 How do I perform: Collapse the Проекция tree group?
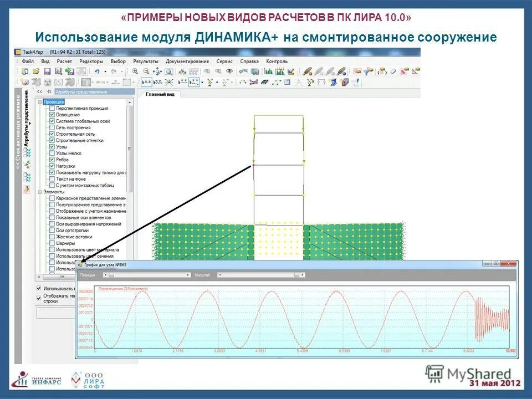pyautogui.click(x=40, y=102)
